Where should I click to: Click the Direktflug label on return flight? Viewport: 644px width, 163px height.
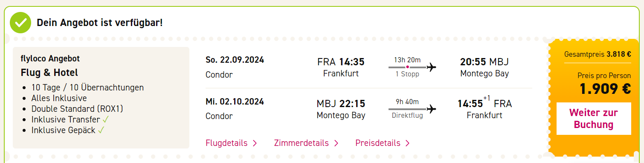pyautogui.click(x=407, y=116)
